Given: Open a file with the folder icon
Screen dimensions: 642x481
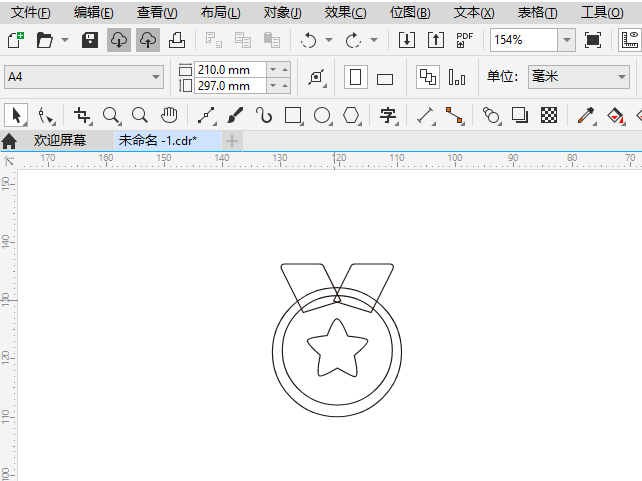Looking at the screenshot, I should point(45,40).
